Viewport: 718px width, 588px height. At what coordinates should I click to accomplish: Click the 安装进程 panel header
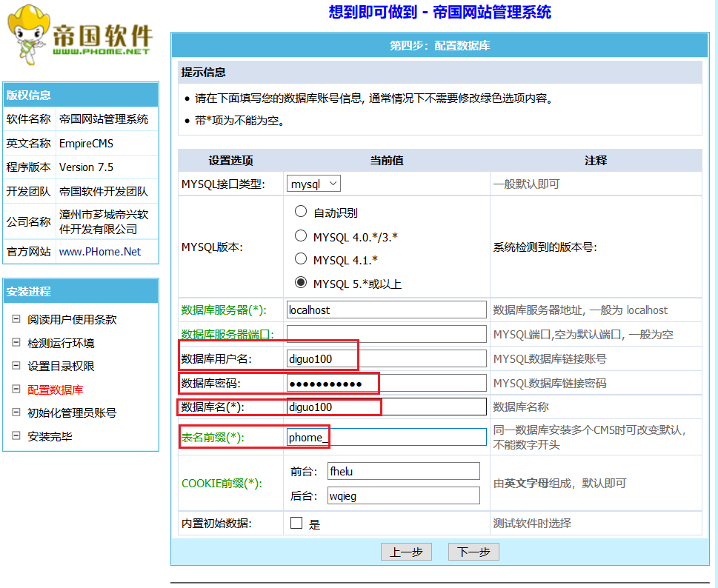[81, 291]
